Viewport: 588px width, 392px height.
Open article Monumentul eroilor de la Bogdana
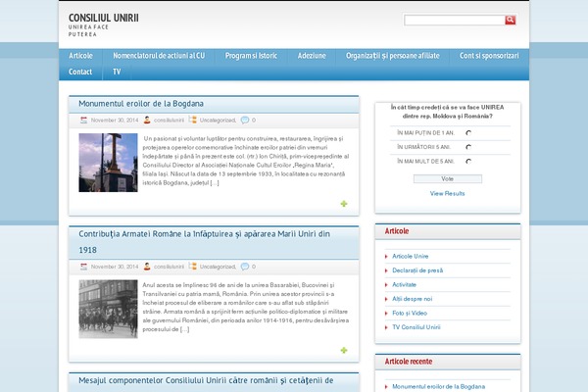pos(141,104)
